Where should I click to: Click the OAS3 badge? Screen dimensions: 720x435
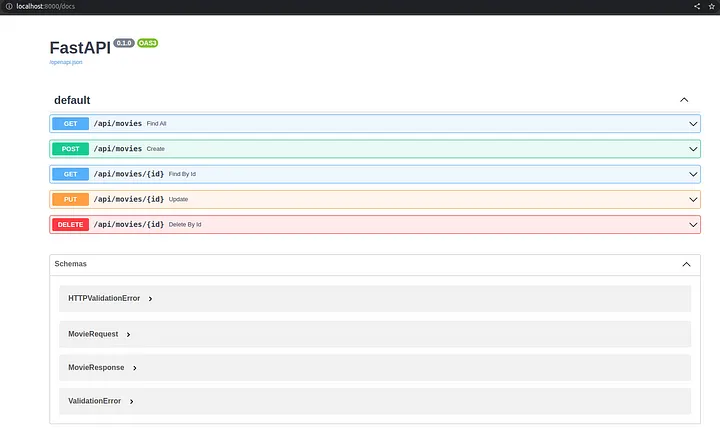tap(147, 43)
